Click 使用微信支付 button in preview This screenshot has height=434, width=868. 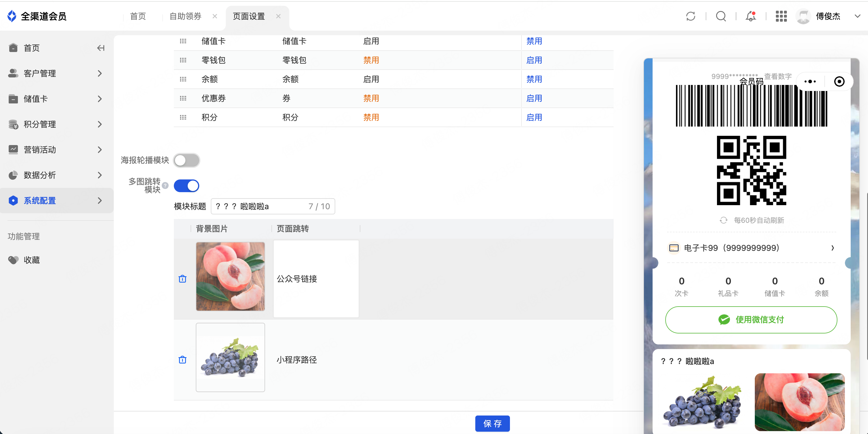point(751,320)
